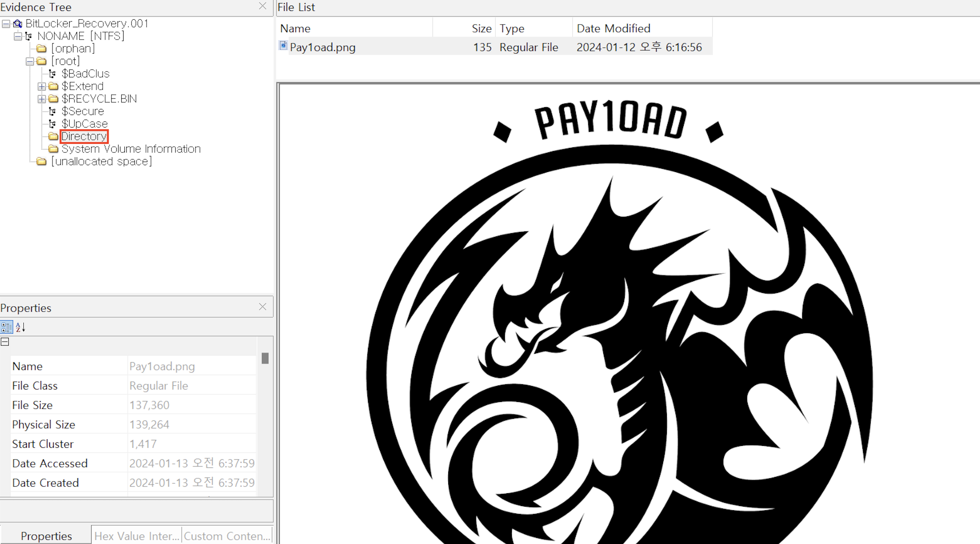Sort file list by Size column

click(x=481, y=29)
